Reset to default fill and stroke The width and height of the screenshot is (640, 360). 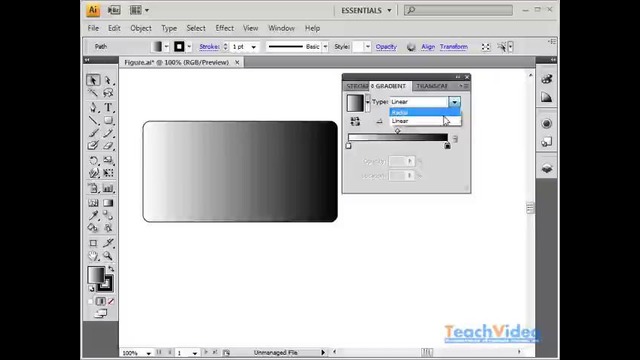[91, 289]
